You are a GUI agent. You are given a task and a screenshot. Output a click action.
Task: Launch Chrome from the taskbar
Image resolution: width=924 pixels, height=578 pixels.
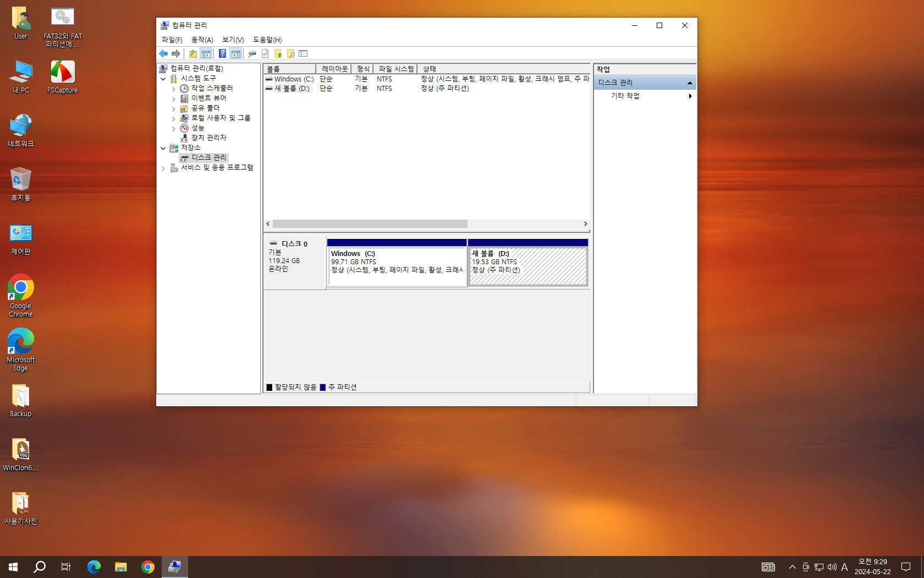[148, 567]
